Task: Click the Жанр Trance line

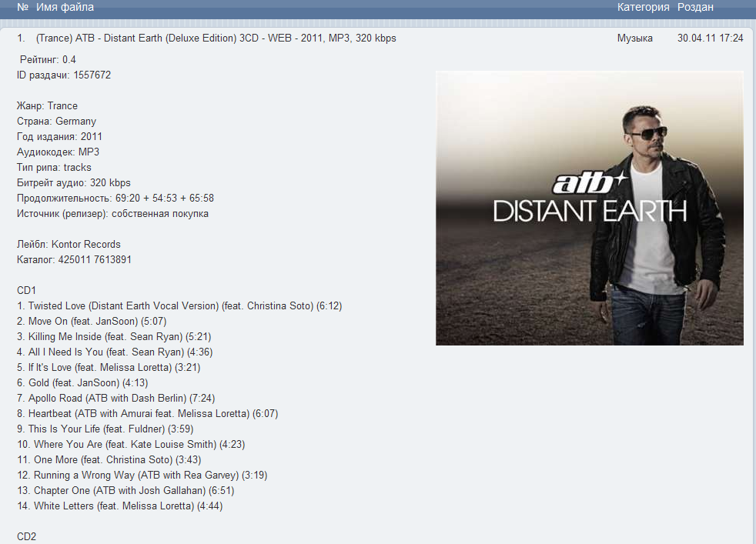Action: [x=47, y=106]
